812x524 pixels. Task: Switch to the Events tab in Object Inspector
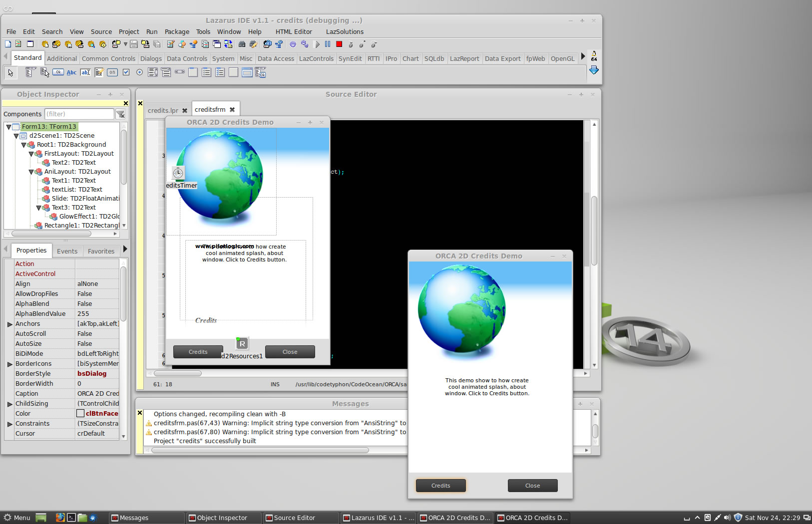tap(67, 251)
